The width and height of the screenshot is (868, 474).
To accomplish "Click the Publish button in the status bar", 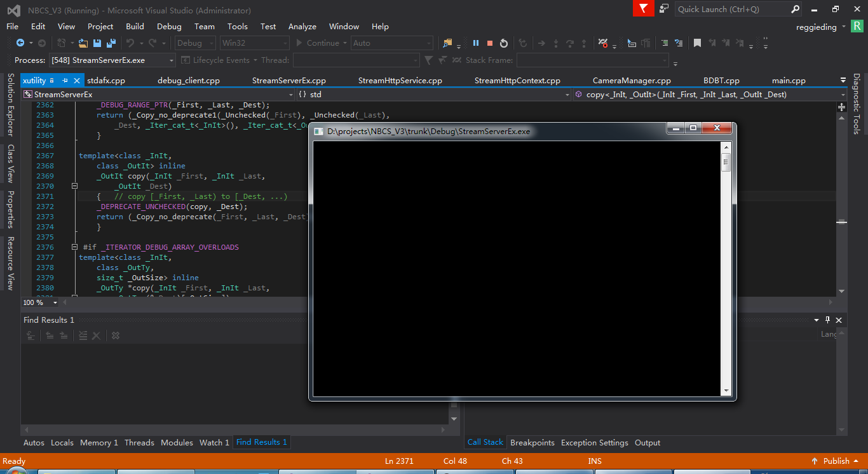I will tap(836, 461).
